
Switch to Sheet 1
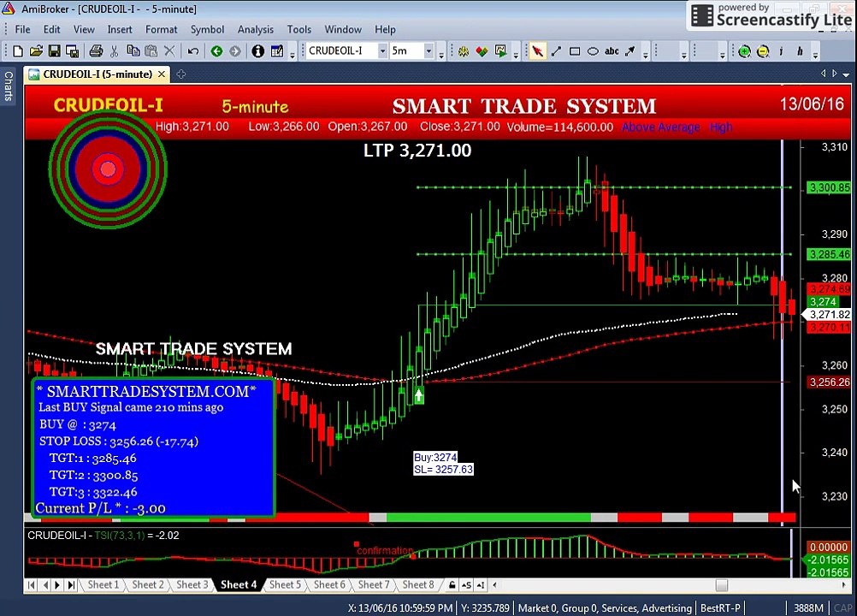[x=103, y=585]
